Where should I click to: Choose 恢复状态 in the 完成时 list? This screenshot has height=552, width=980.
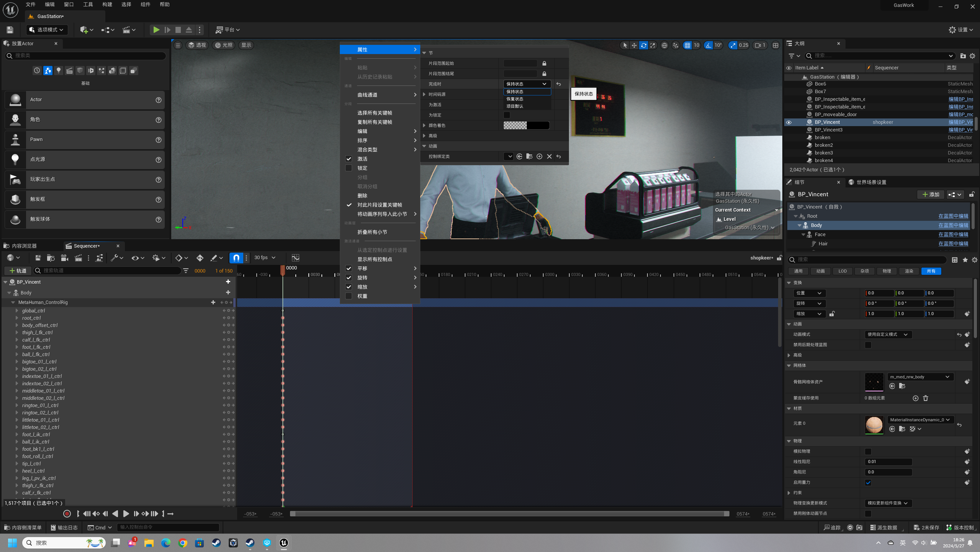tap(515, 99)
